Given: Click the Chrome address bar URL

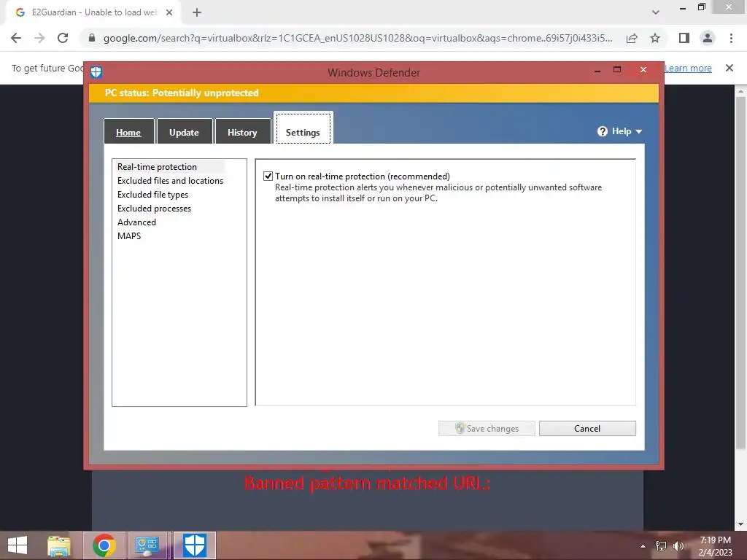Looking at the screenshot, I should coord(357,38).
